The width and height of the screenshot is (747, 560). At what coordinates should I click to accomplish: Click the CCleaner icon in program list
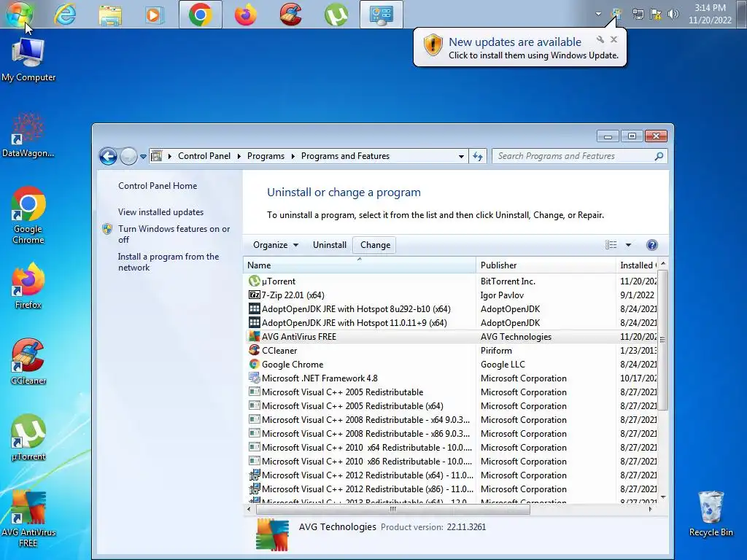point(255,350)
